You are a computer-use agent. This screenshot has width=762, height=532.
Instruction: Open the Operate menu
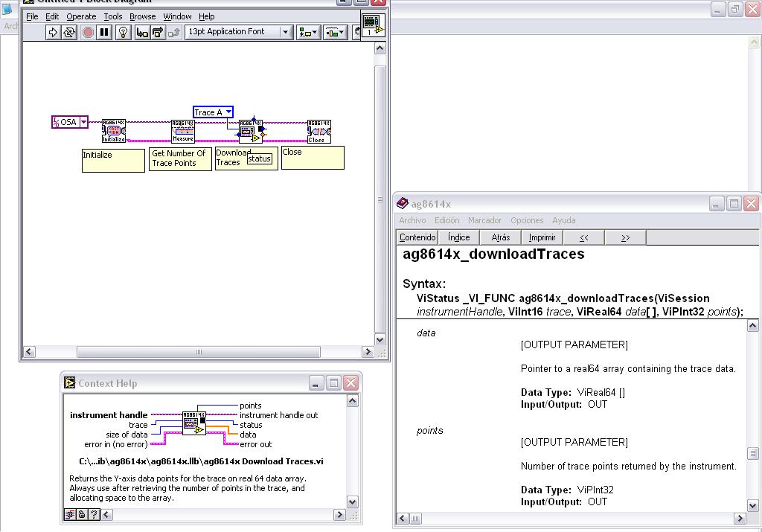pos(81,16)
